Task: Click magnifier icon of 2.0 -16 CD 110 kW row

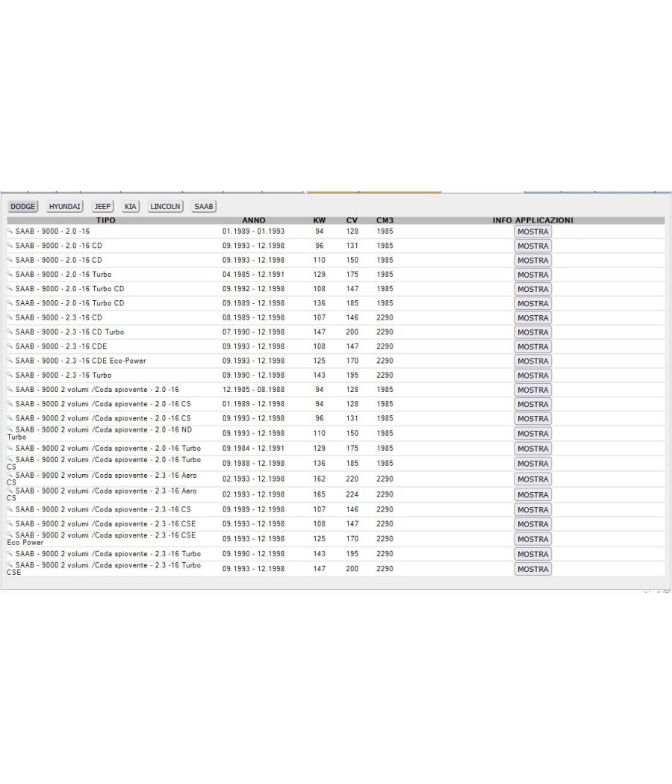Action: (10, 260)
